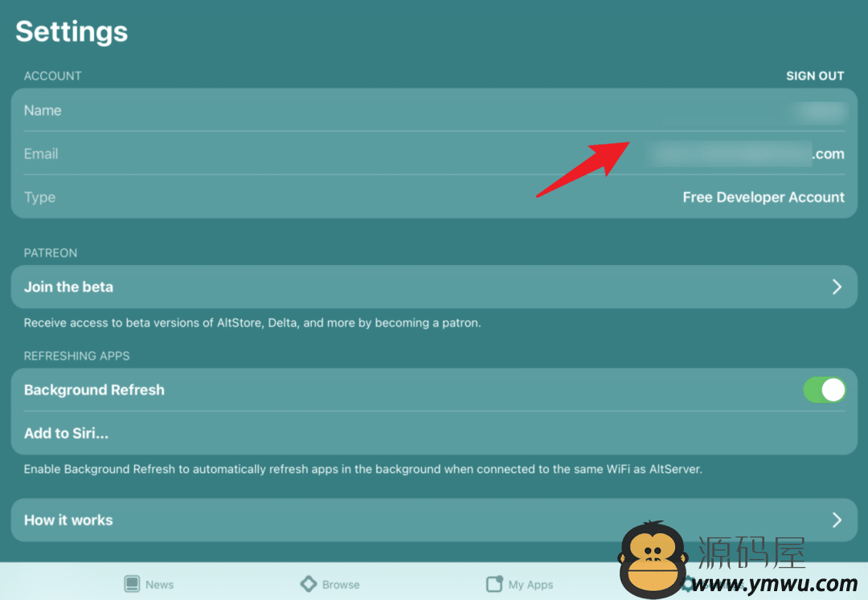The width and height of the screenshot is (868, 600).
Task: Open the How it works entry
Action: tap(434, 520)
